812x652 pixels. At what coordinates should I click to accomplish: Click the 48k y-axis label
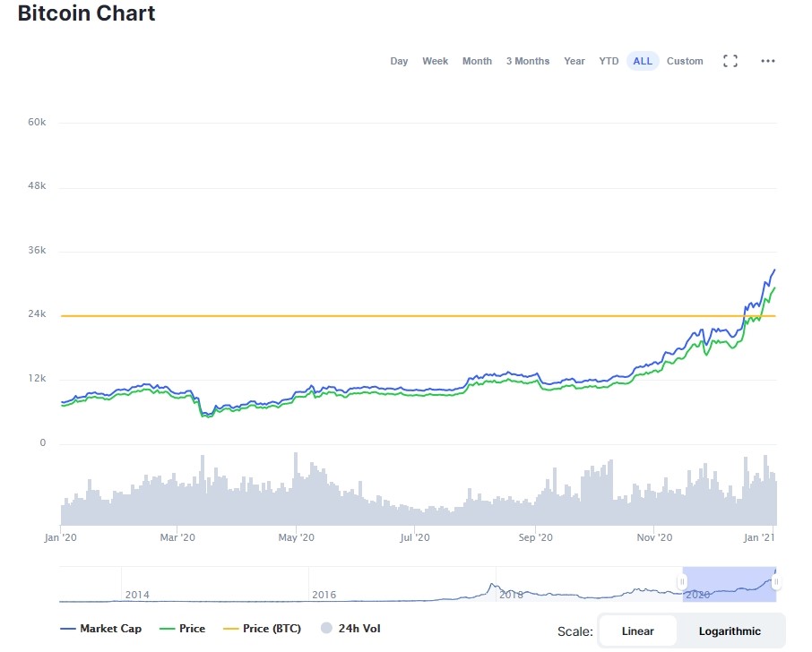point(37,185)
